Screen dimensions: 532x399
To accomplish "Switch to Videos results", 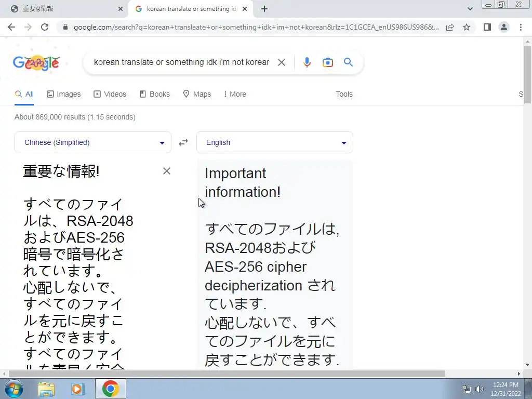I will click(110, 95).
